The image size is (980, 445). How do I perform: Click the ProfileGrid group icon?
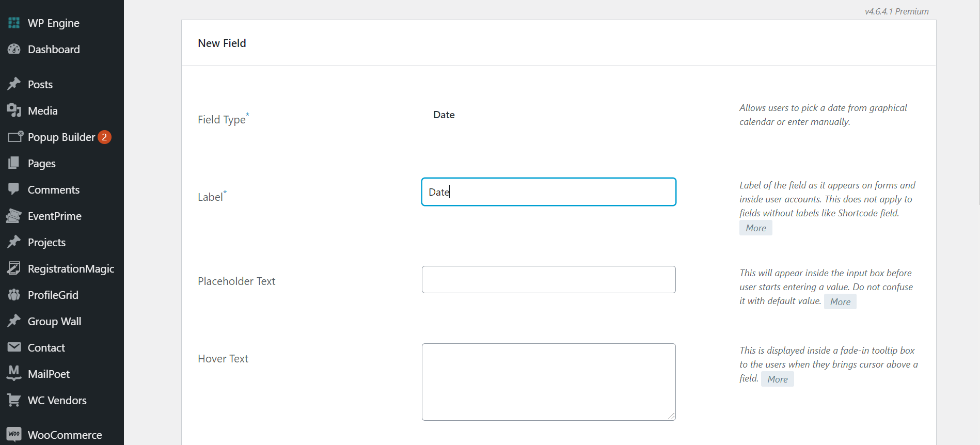pos(14,295)
